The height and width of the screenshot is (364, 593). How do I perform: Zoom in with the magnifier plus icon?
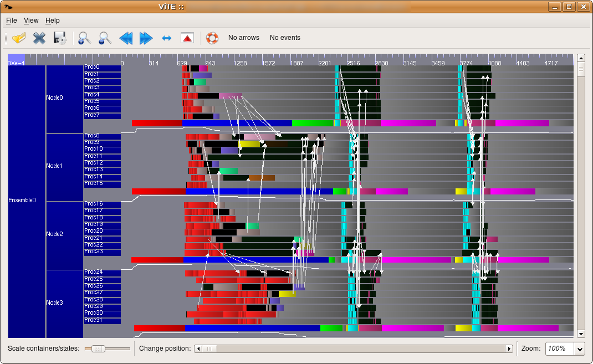pyautogui.click(x=84, y=38)
